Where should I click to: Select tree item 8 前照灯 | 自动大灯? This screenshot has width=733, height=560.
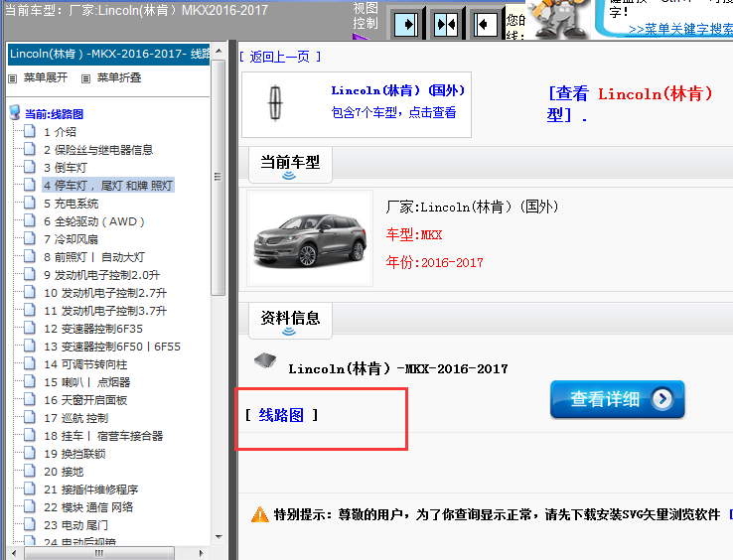pyautogui.click(x=94, y=257)
